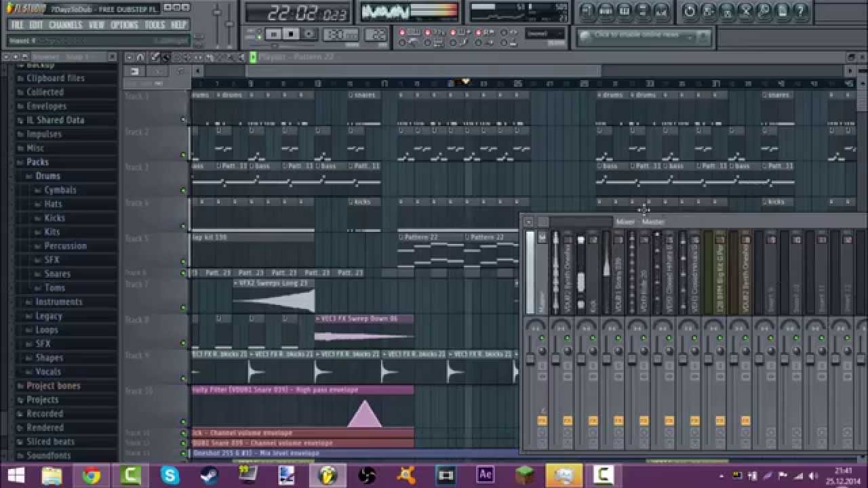
Task: Open Google Chrome from the Windows taskbar
Action: (91, 475)
